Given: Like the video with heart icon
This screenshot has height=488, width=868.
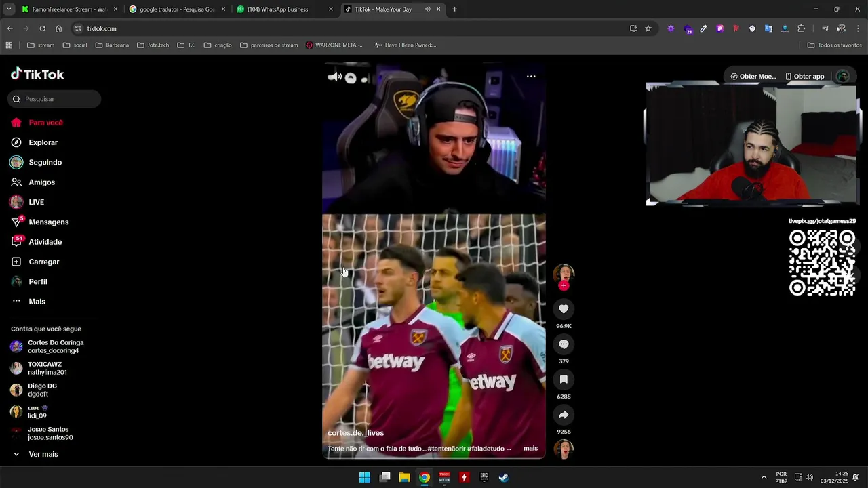Looking at the screenshot, I should pyautogui.click(x=564, y=309).
